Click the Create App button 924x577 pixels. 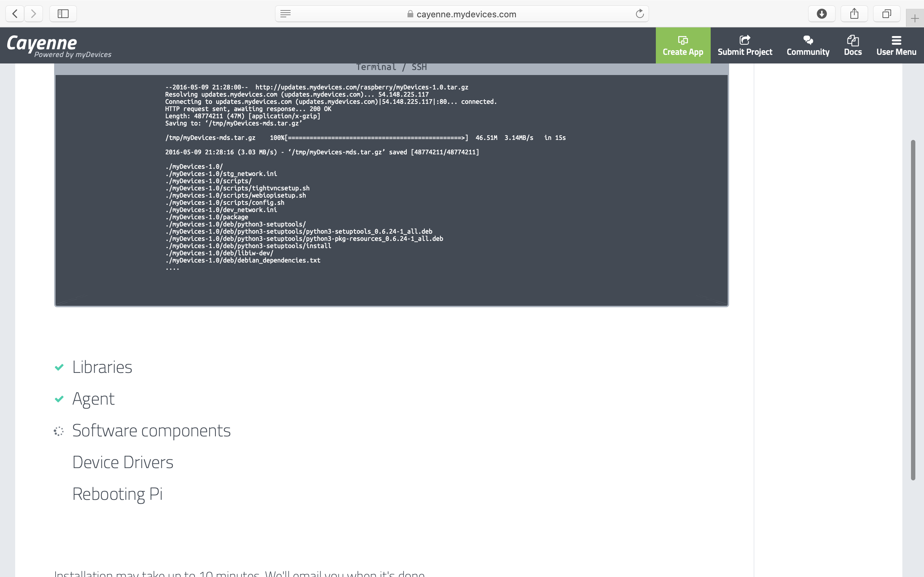[x=683, y=45]
